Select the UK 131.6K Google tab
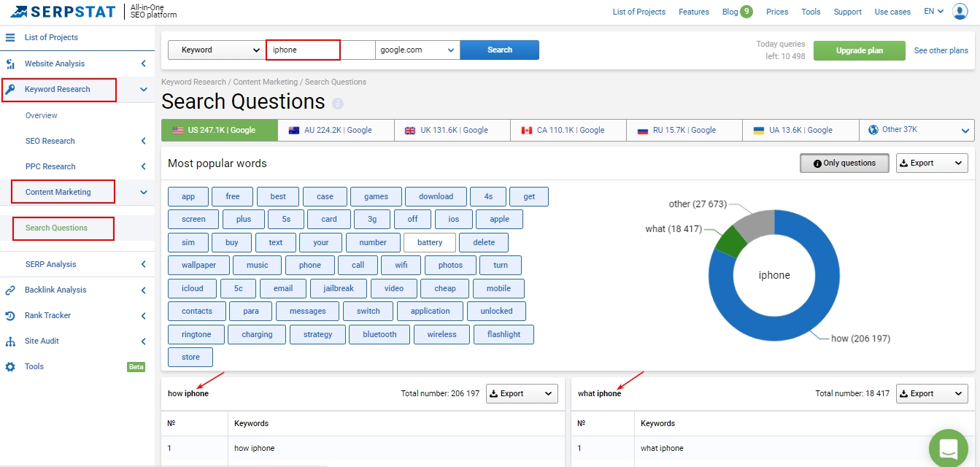Image resolution: width=980 pixels, height=467 pixels. 452,130
